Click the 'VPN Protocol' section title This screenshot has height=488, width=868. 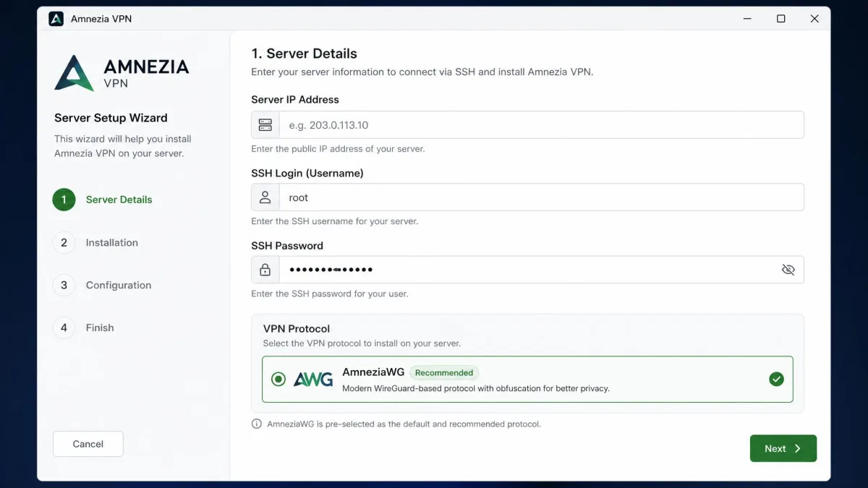pyautogui.click(x=297, y=328)
